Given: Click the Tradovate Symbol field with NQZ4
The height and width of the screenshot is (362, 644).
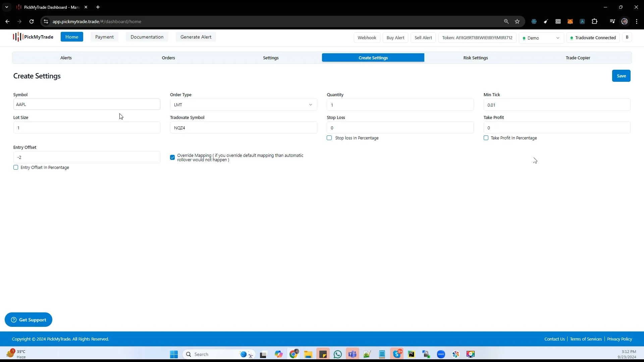Looking at the screenshot, I should point(244,128).
